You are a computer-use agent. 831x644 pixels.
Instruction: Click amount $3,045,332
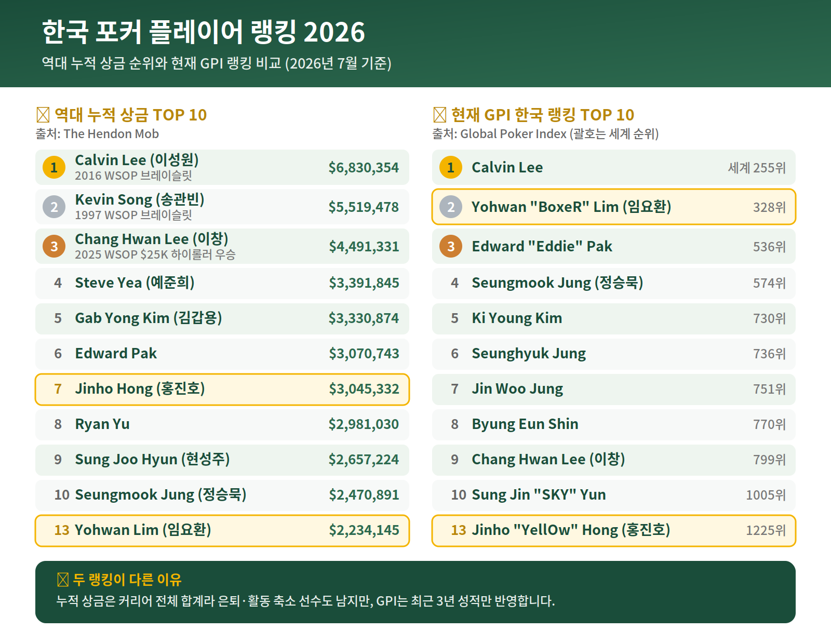tap(364, 389)
